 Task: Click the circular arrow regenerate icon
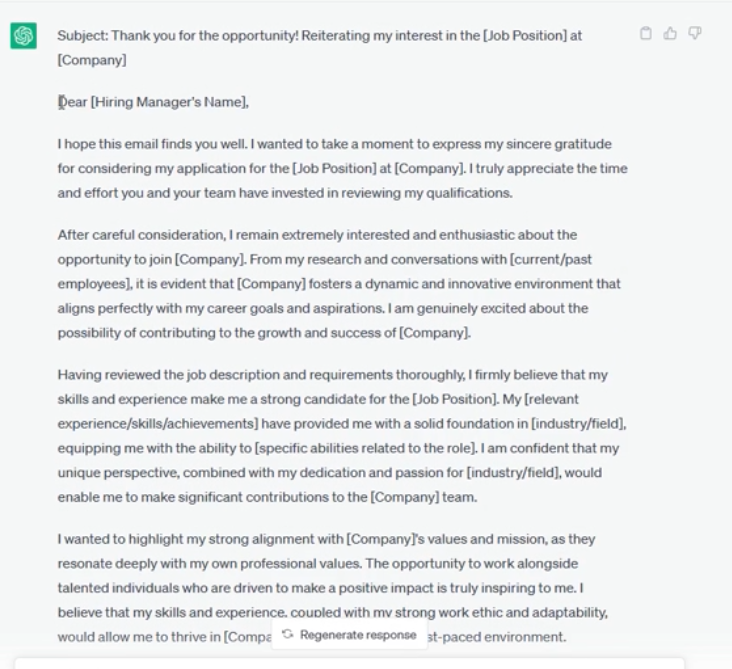point(288,635)
